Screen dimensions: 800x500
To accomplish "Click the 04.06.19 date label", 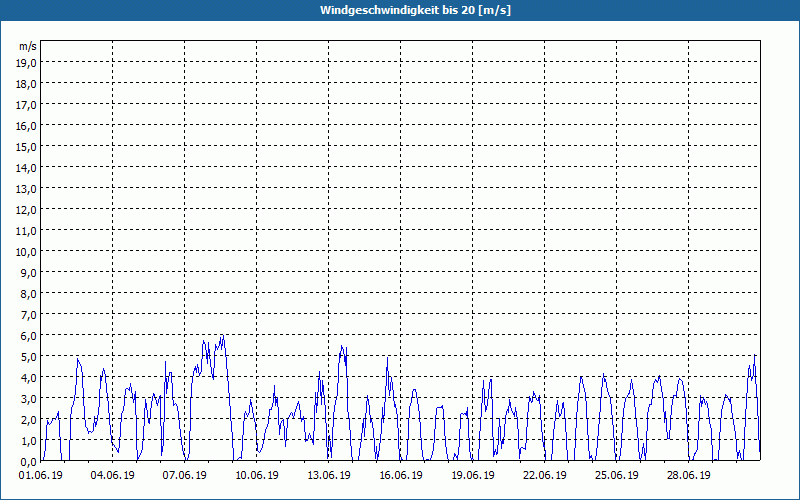I will pos(113,476).
